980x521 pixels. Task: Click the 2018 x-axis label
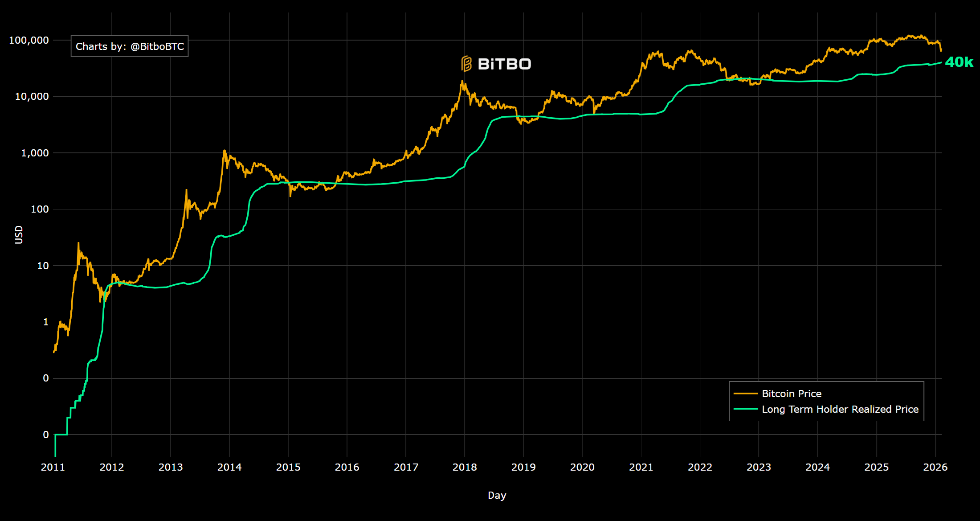tap(465, 467)
